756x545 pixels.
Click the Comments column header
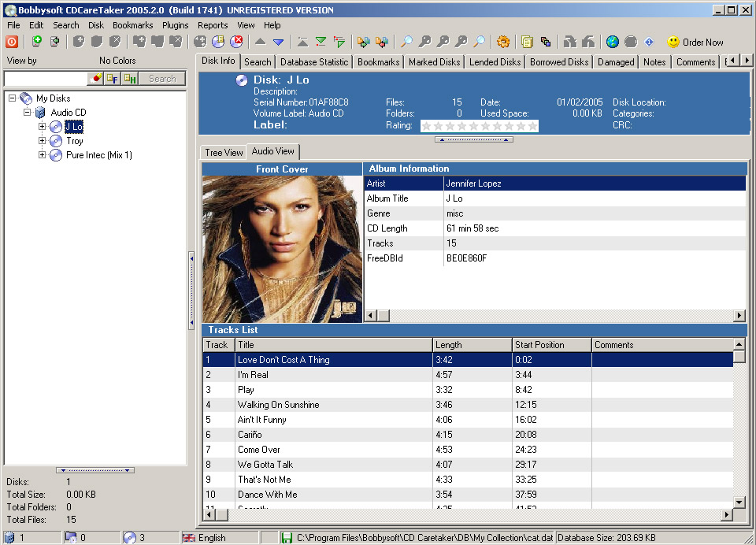pos(662,345)
